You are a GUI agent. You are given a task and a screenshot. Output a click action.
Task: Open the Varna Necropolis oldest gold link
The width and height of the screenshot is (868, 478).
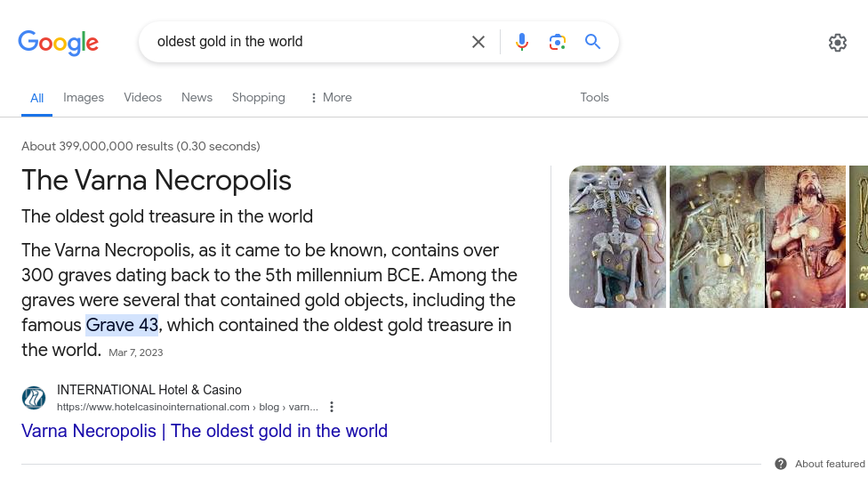[205, 431]
